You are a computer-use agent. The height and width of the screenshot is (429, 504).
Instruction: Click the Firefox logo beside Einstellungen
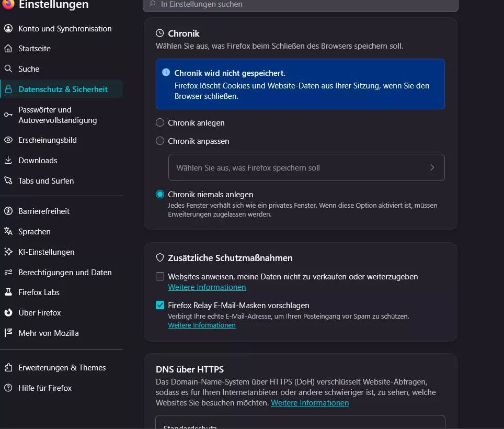tap(8, 4)
